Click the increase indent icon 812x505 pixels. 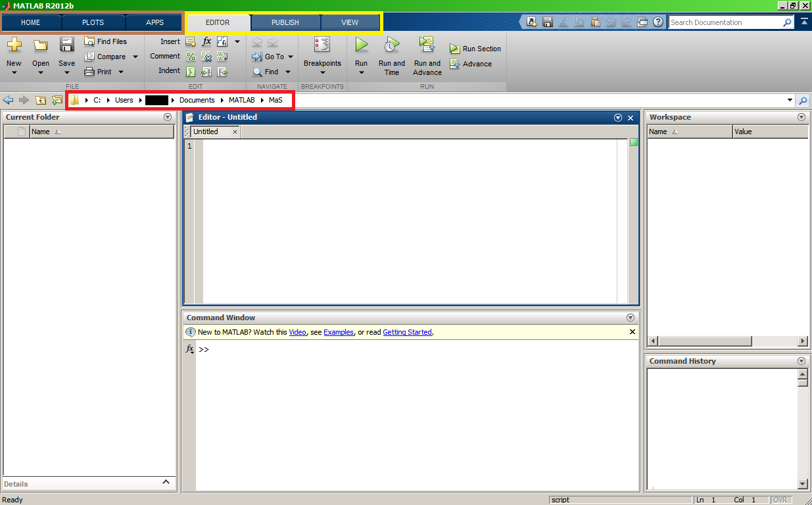(206, 72)
